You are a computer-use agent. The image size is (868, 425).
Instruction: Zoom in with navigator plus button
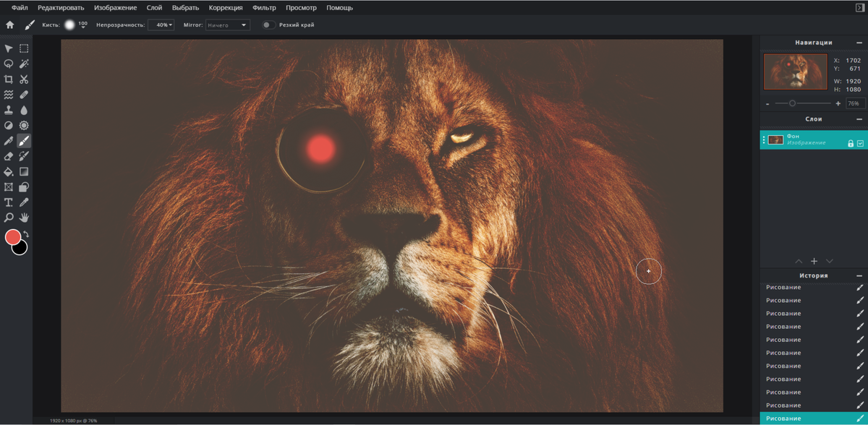(838, 103)
